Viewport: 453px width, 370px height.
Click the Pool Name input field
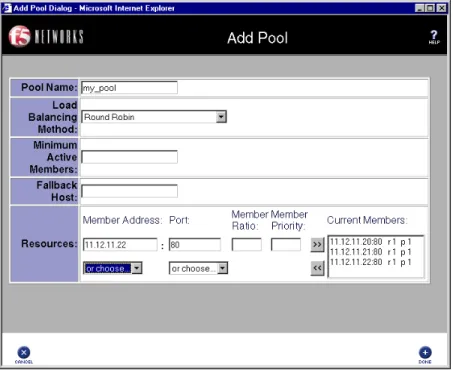(129, 88)
